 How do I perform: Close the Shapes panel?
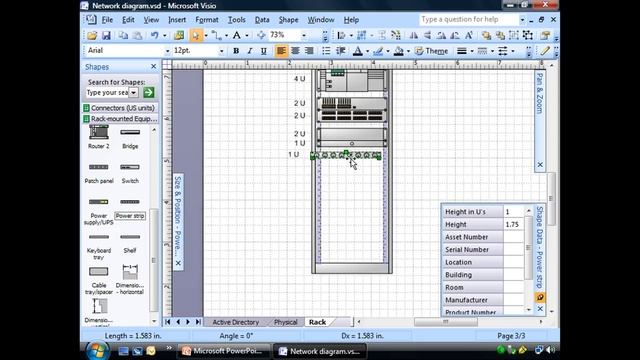pyautogui.click(x=153, y=67)
